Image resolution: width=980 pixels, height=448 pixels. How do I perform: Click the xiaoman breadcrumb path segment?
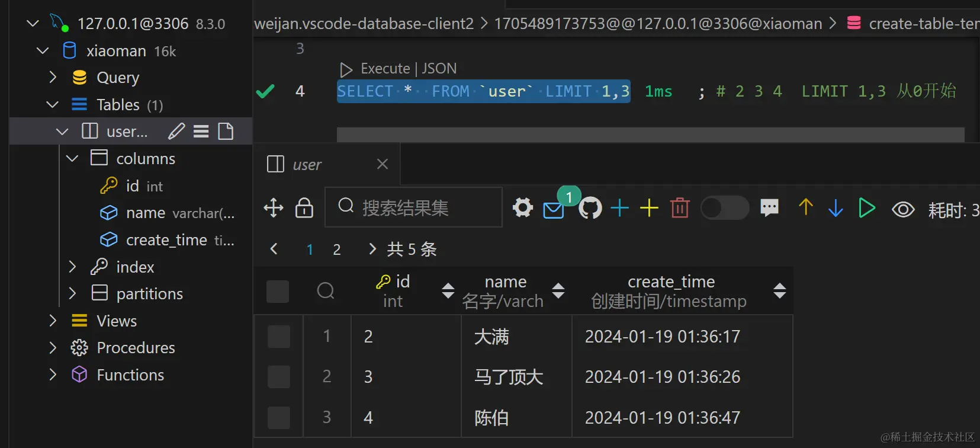(x=658, y=24)
